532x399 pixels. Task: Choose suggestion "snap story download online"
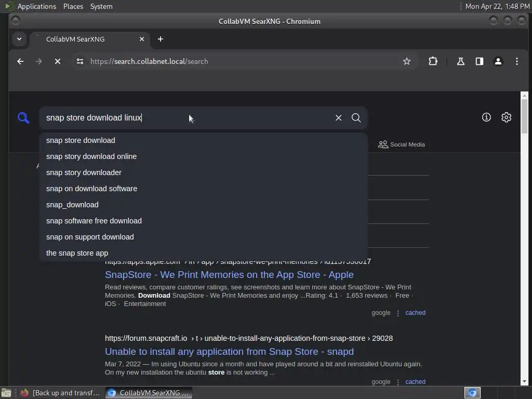point(204,156)
